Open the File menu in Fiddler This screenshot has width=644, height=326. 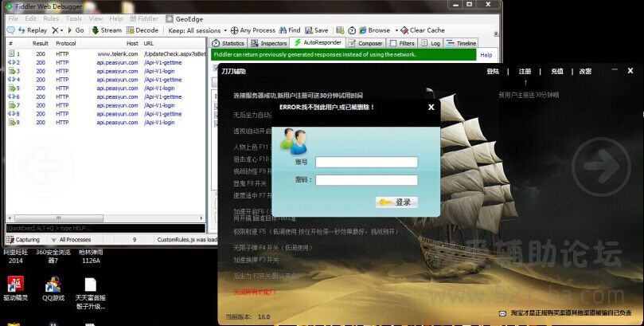13,18
